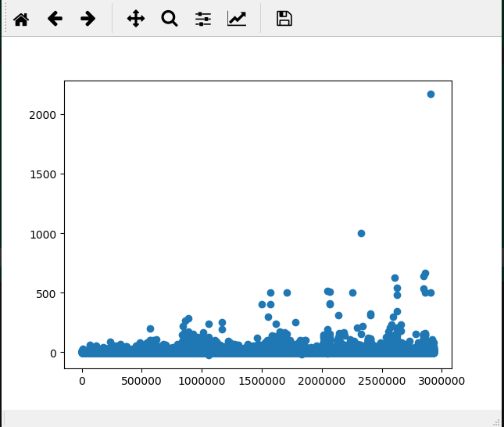This screenshot has height=427, width=504.
Task: Click the y-axis tick label 2000
Action: 42,115
